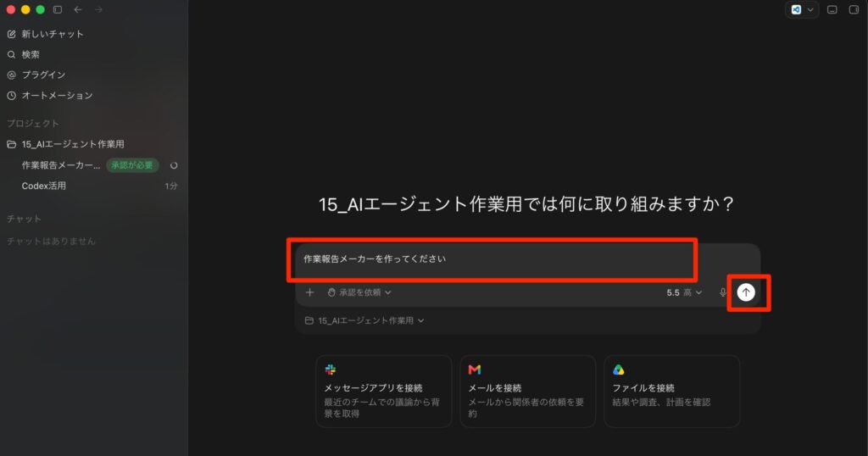Screen dimensions: 868x456
Task: Click the メールから関係者の依頼を要約 description
Action: click(526, 408)
